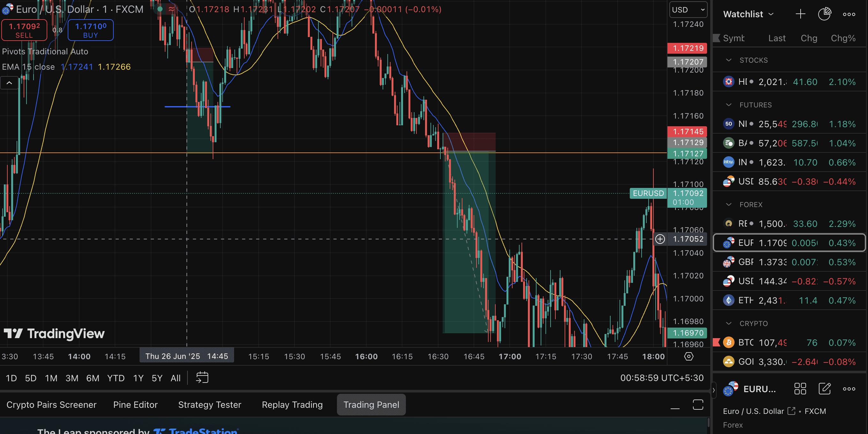Select the 3M time range button
Viewport: 868px width, 434px height.
[x=72, y=378]
